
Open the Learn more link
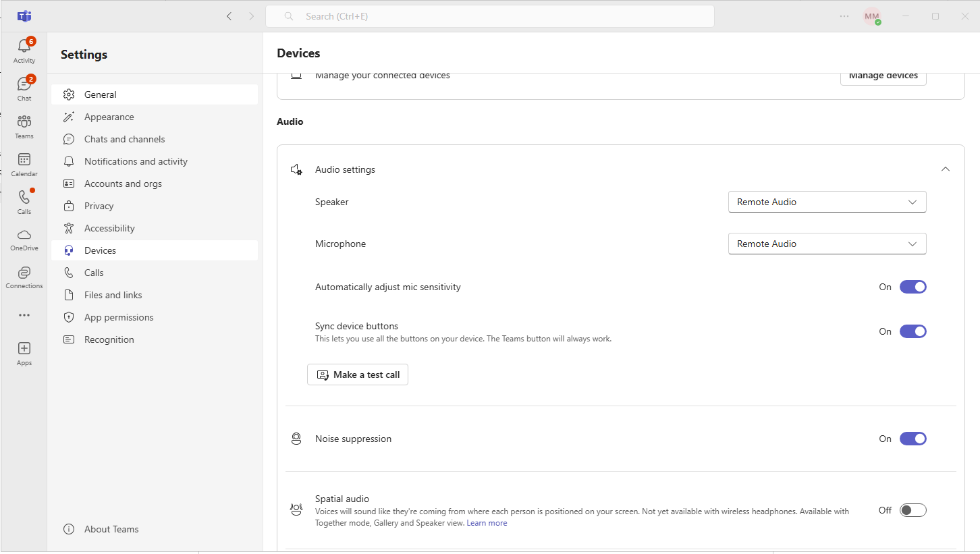[487, 523]
